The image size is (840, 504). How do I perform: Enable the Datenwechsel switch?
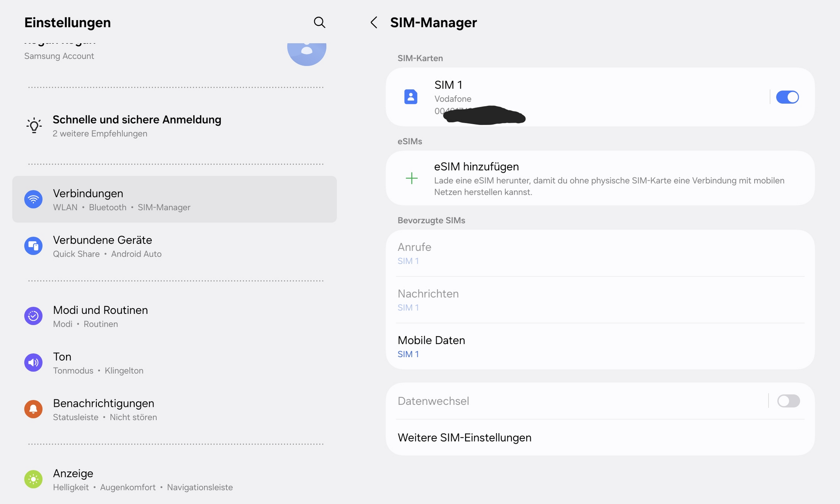pos(788,401)
